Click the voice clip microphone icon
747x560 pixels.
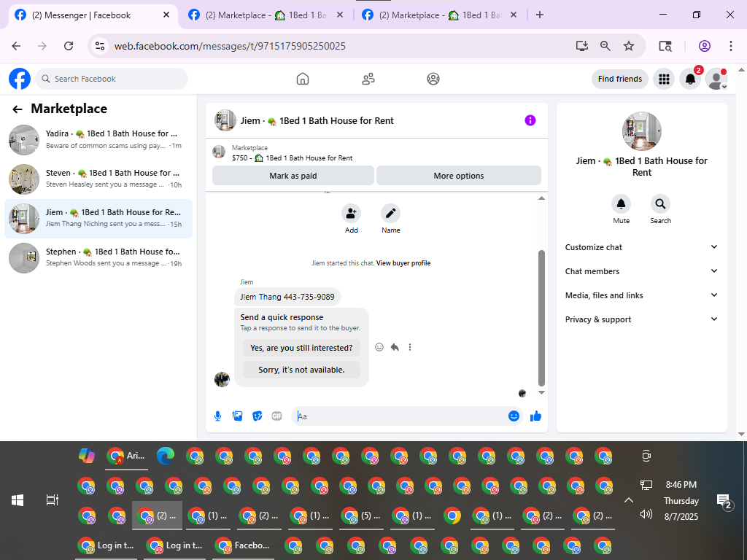coord(217,416)
